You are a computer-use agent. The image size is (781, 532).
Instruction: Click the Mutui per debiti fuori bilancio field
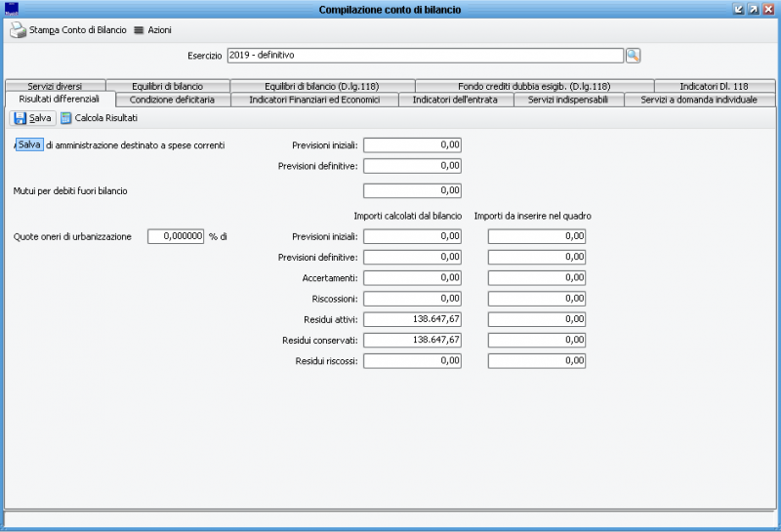click(x=411, y=190)
